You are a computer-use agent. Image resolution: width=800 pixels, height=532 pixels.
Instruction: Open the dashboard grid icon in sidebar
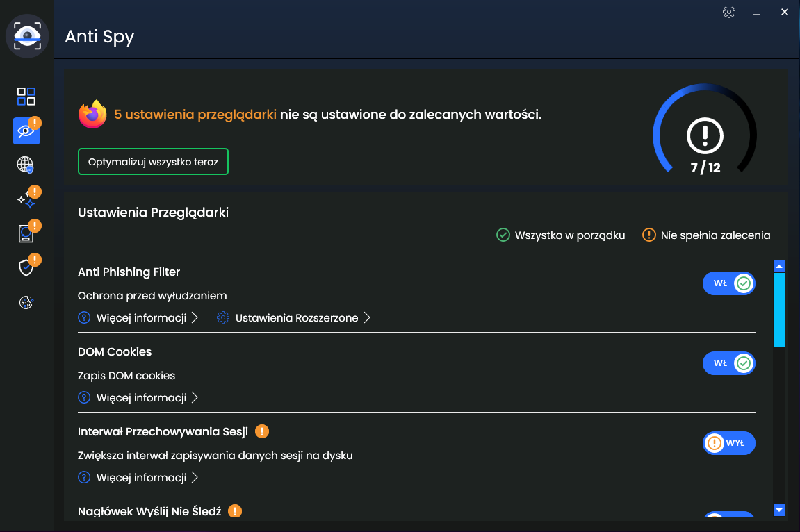pos(26,97)
